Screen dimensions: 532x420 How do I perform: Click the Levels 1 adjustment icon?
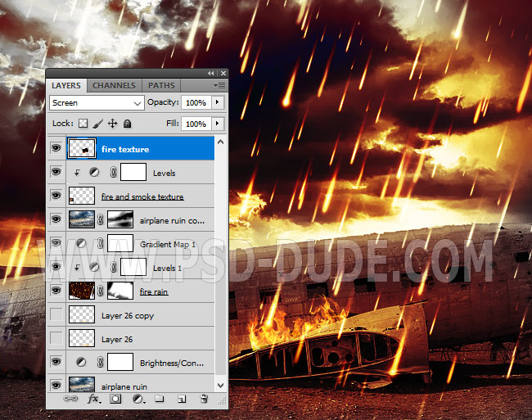pos(94,268)
